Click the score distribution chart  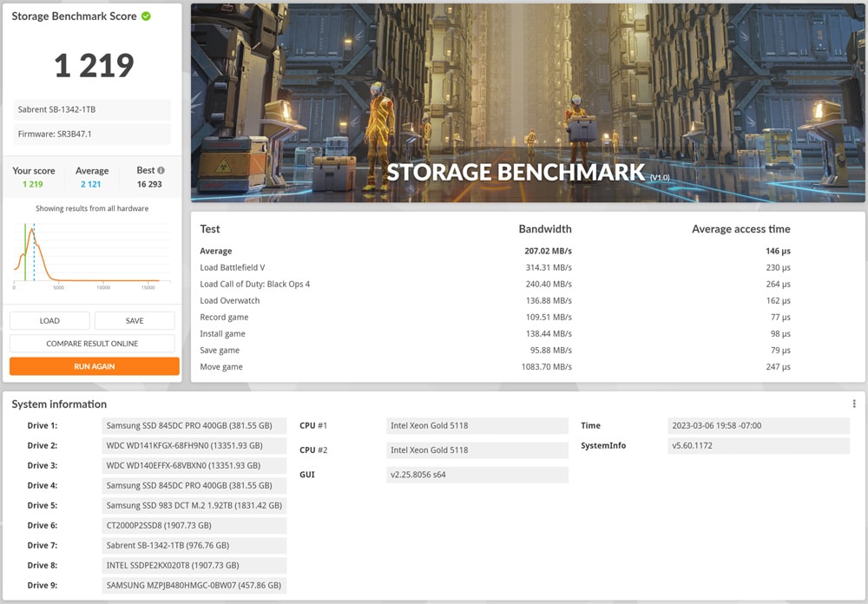tap(92, 254)
